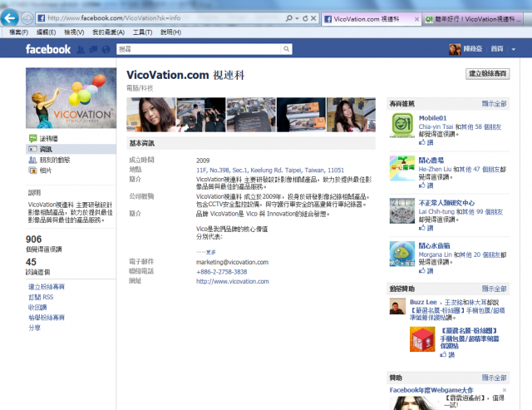Click the Create a Page link in the sidebar
The width and height of the screenshot is (532, 410).
coord(47,287)
